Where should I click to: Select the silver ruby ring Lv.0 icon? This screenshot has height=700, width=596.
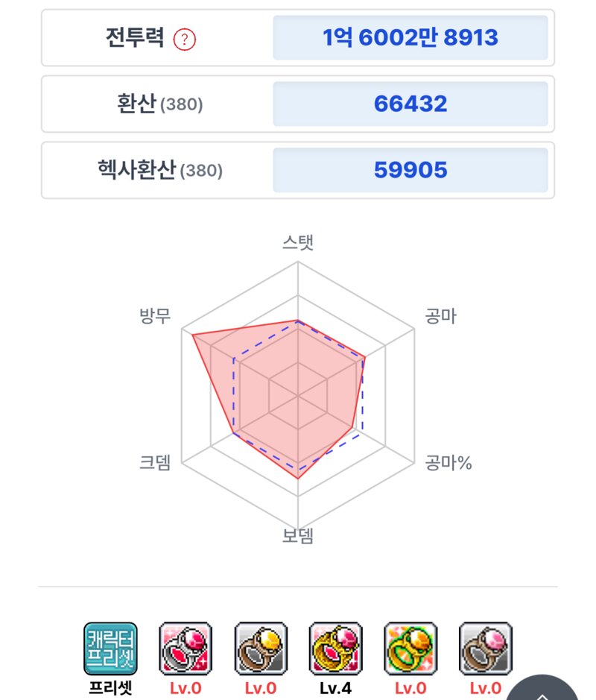pos(186,649)
